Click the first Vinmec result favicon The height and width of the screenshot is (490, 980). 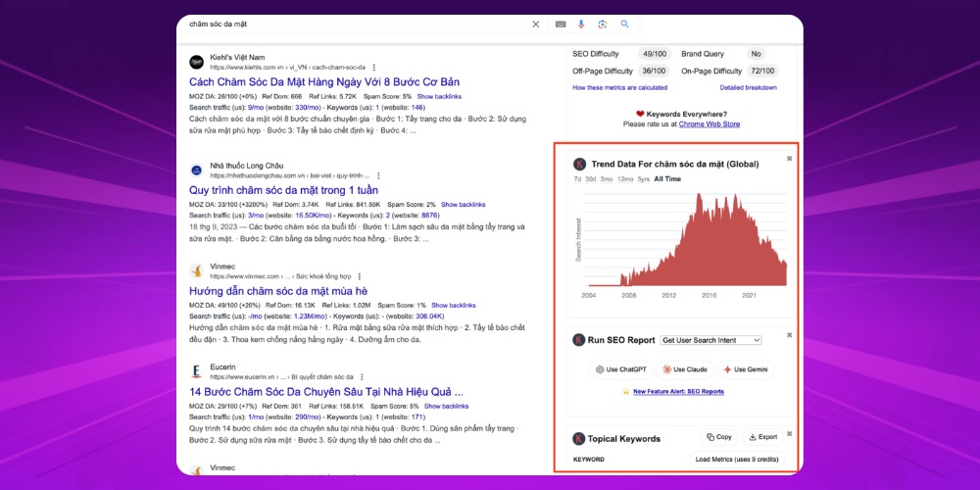pyautogui.click(x=196, y=271)
